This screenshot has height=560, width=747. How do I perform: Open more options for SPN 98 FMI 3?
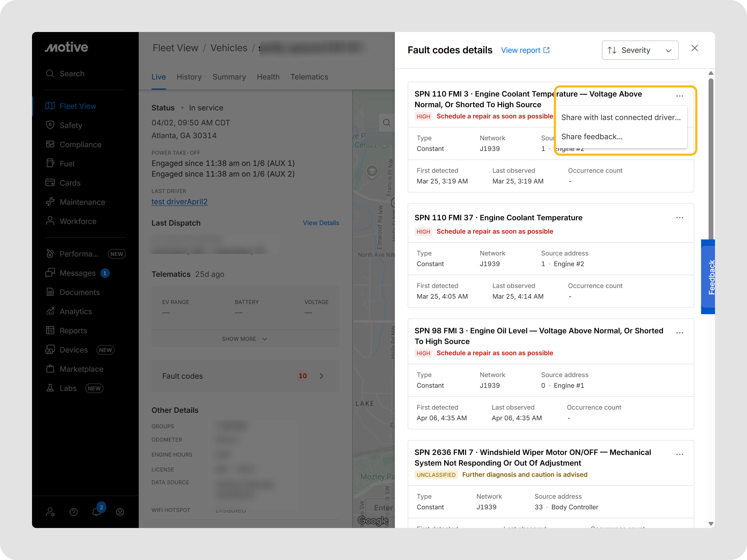(x=680, y=333)
